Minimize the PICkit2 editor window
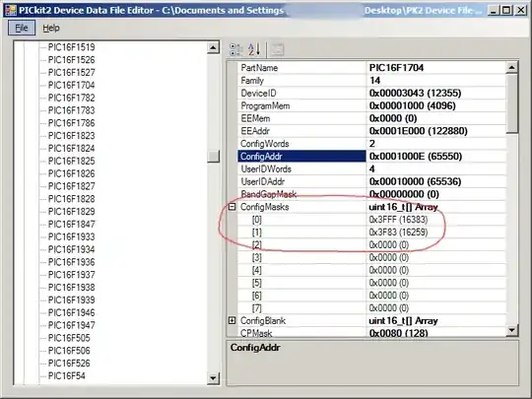 494,10
